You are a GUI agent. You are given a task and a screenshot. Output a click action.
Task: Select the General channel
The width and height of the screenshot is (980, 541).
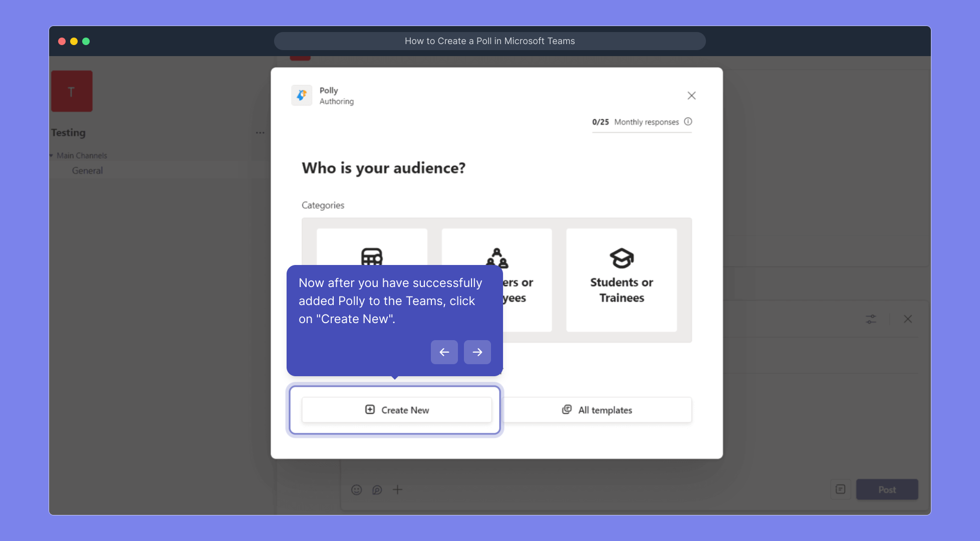click(x=88, y=170)
